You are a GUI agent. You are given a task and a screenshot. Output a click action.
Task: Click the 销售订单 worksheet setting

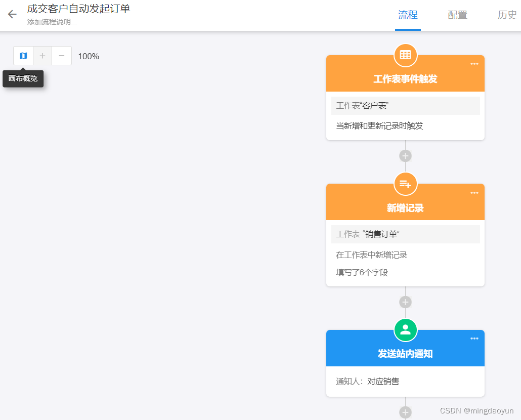(405, 234)
